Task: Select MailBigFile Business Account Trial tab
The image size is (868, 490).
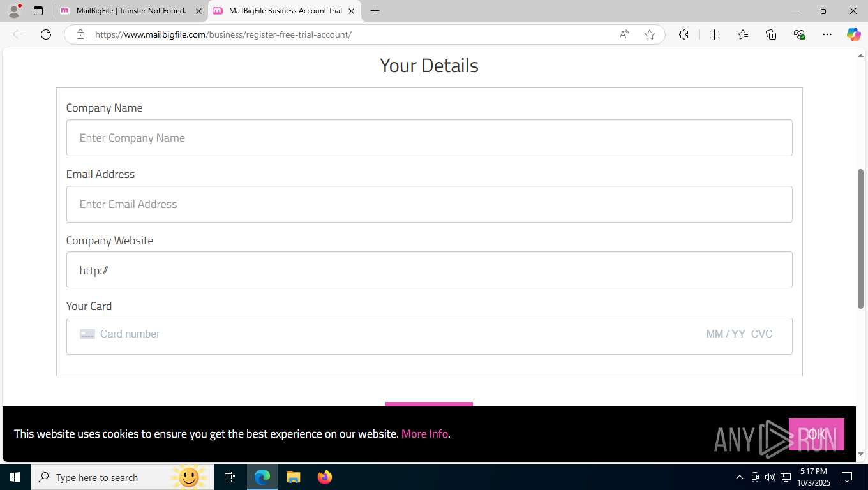Action: 285,11
